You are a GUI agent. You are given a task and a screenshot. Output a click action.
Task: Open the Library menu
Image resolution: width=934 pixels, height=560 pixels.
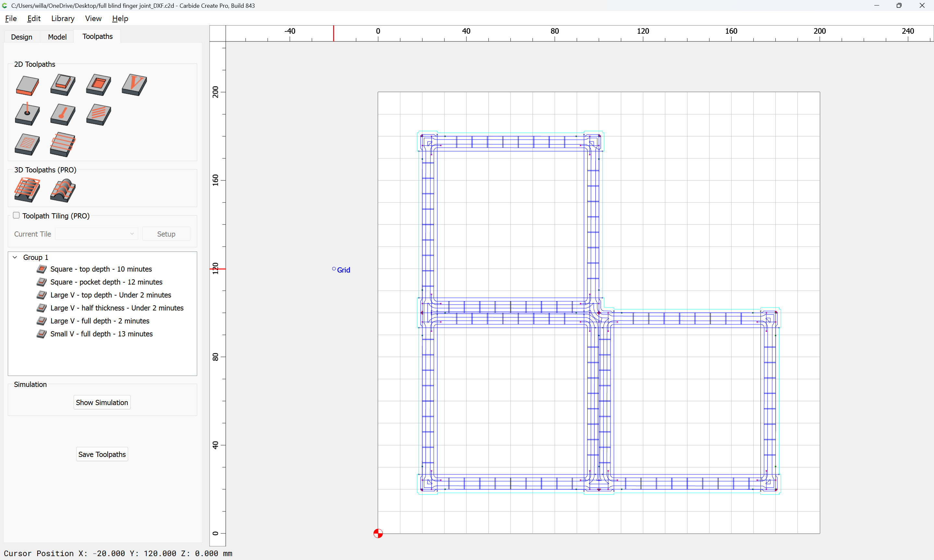click(x=63, y=18)
